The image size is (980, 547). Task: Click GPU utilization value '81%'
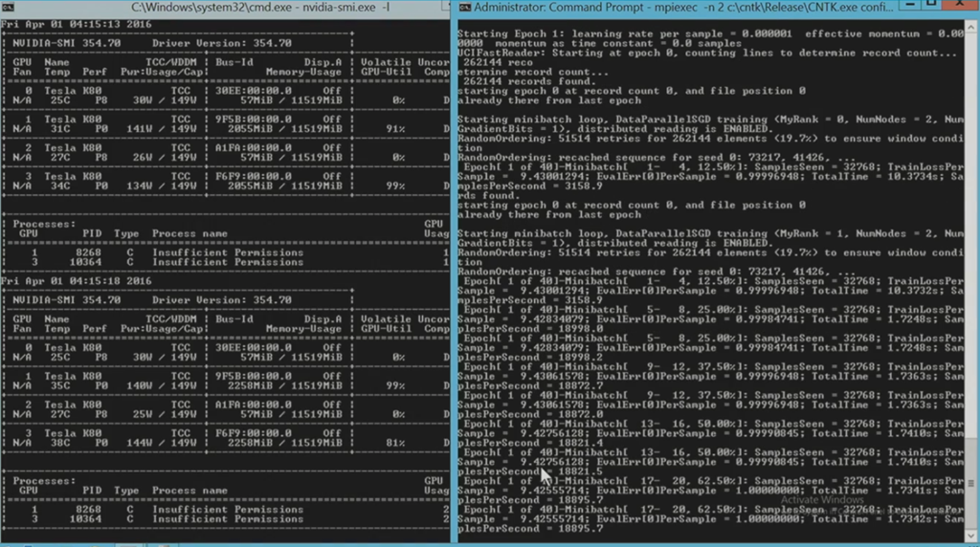pyautogui.click(x=395, y=443)
